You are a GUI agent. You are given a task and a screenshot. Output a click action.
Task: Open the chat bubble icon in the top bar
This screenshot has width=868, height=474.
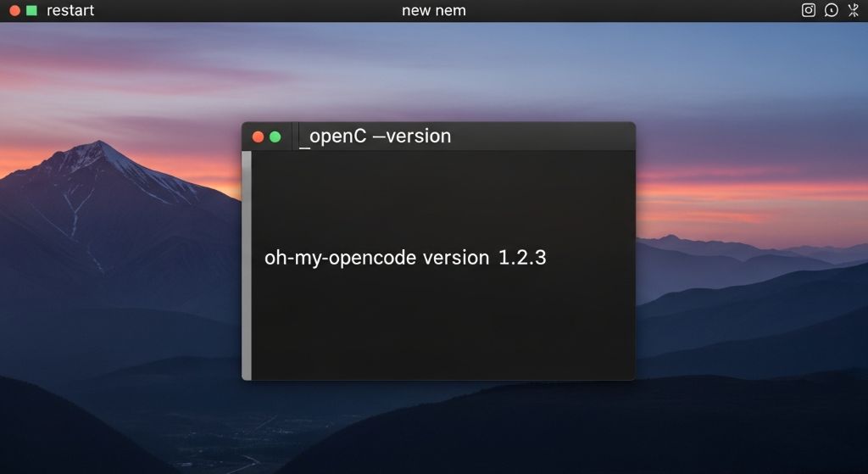[832, 10]
